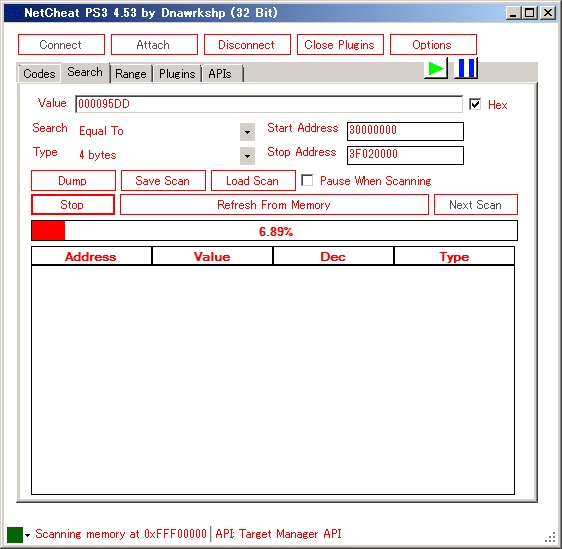The width and height of the screenshot is (562, 549).
Task: Click the Value column header
Action: (212, 256)
